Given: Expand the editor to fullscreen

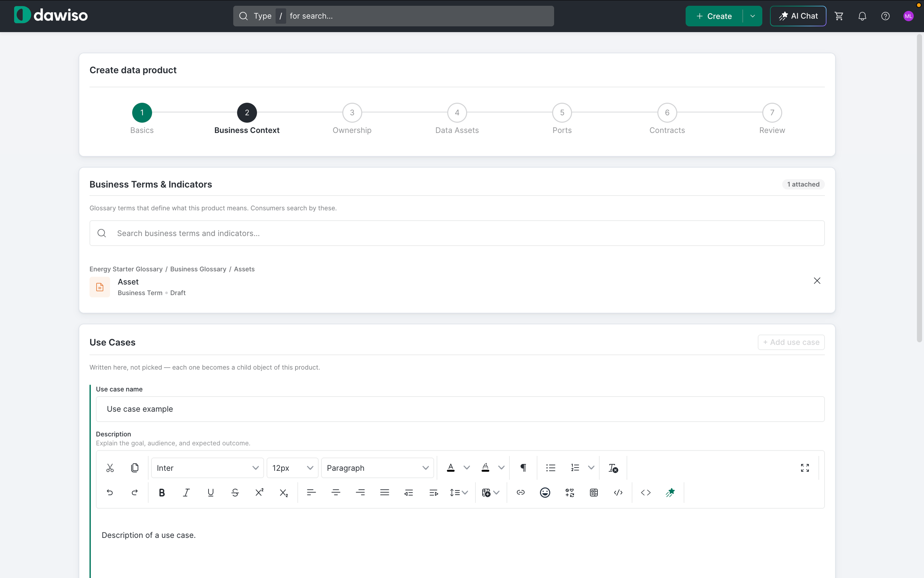Looking at the screenshot, I should point(805,468).
